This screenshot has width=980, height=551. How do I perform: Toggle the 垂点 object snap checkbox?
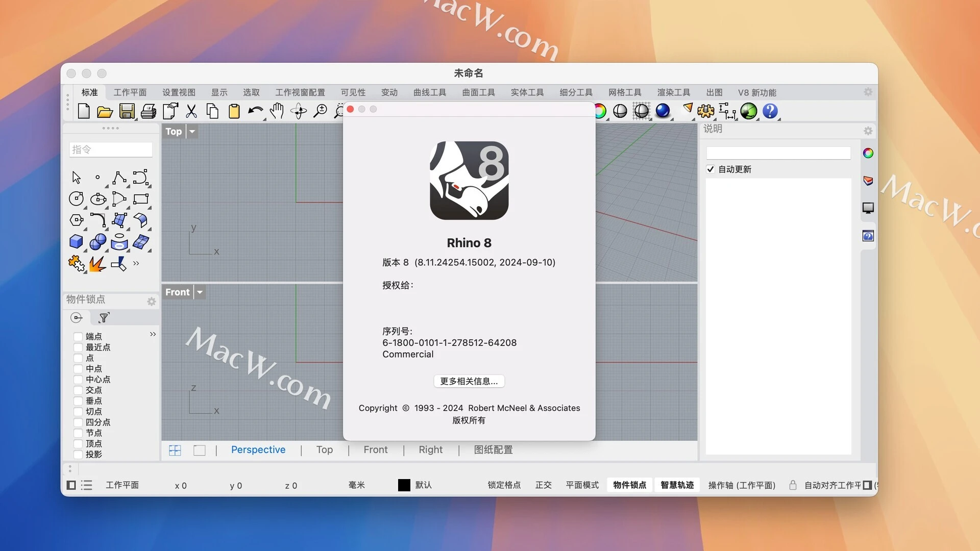(78, 401)
